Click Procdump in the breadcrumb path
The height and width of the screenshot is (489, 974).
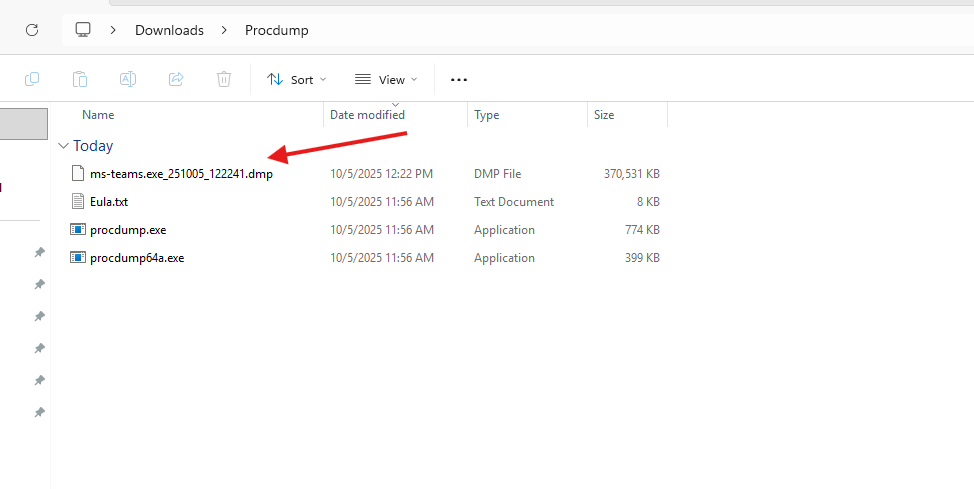pyautogui.click(x=277, y=30)
